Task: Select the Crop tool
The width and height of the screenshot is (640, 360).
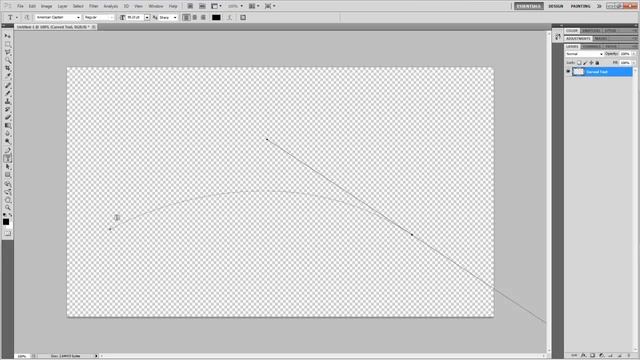Action: (x=7, y=69)
